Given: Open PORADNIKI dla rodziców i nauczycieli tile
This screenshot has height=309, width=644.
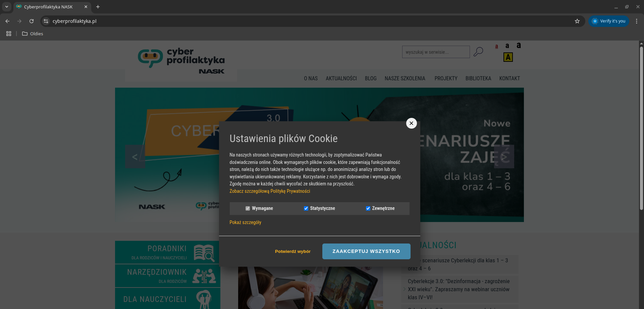Looking at the screenshot, I should point(167,252).
